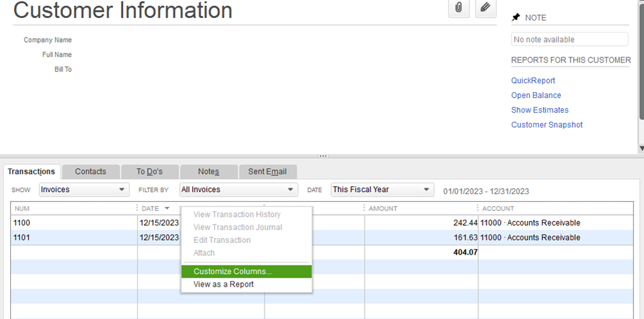Click the date 12/15/2023 in row 1101
644x319 pixels.
point(159,238)
